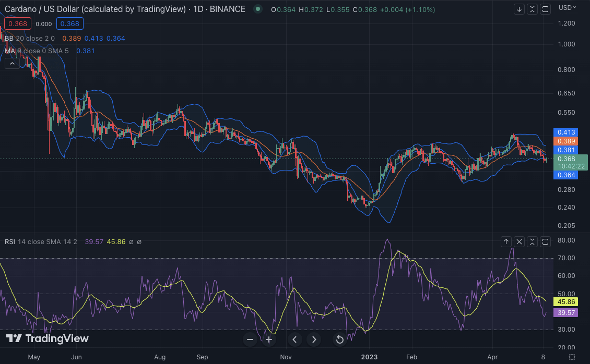The height and width of the screenshot is (364, 590).
Task: Click the open value O0.364 in header
Action: (284, 9)
